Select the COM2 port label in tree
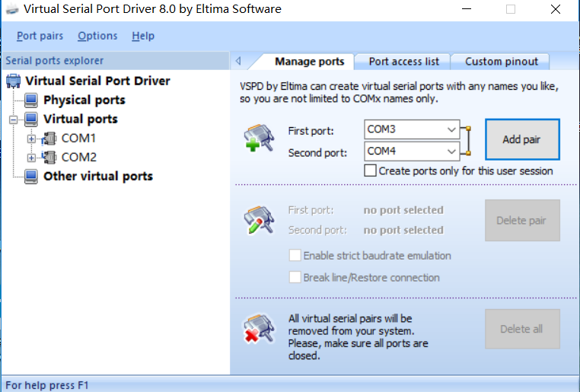The width and height of the screenshot is (580, 392). (79, 157)
